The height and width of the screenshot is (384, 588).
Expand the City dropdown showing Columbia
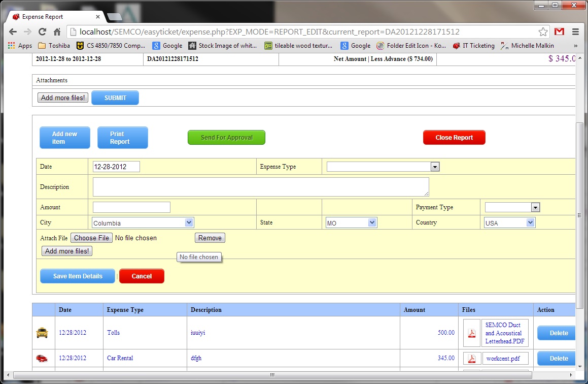click(x=143, y=223)
